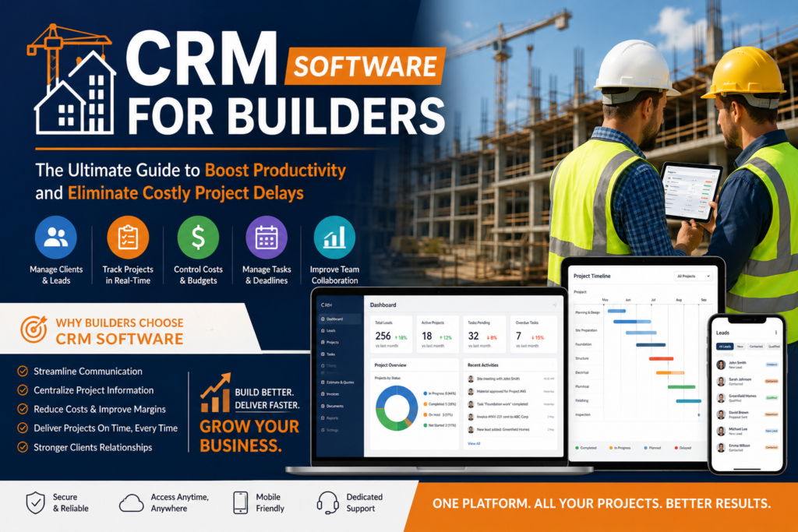Viewport: 798px width, 532px height.
Task: Click "Site meeting with John Smith" activity
Action: click(x=498, y=379)
